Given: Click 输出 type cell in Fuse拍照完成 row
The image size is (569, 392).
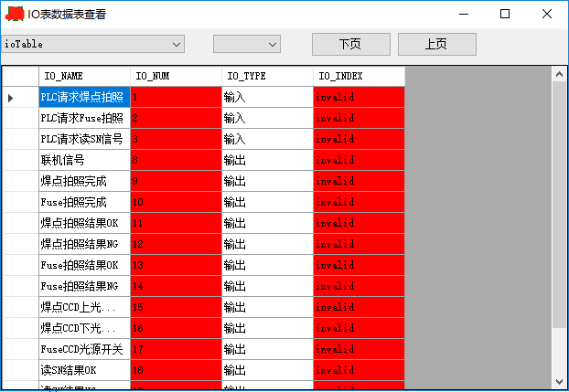Looking at the screenshot, I should [267, 202].
